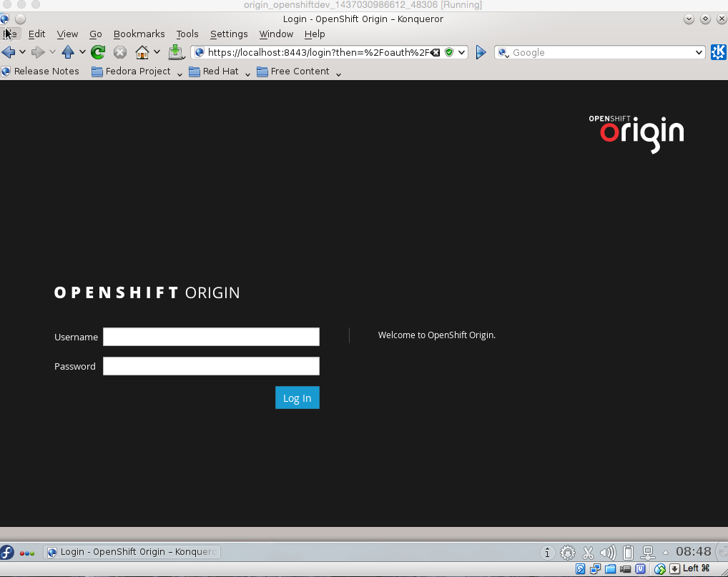This screenshot has height=577, width=728.
Task: Click the volume icon in the system tray
Action: [x=609, y=552]
